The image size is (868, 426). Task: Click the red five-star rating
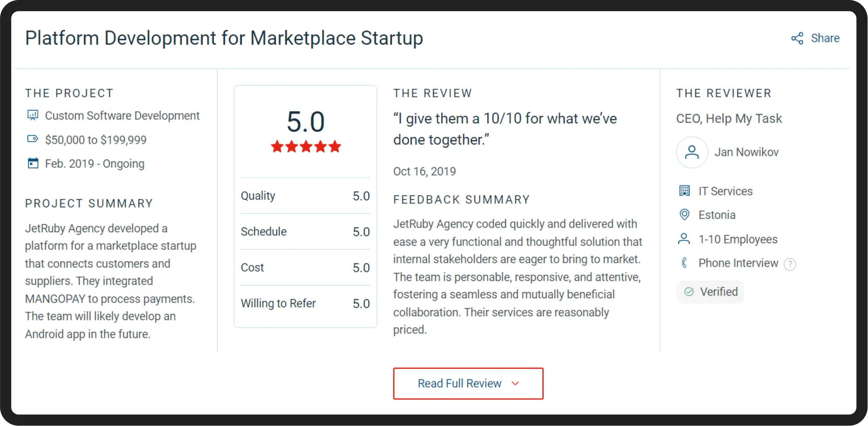point(306,147)
